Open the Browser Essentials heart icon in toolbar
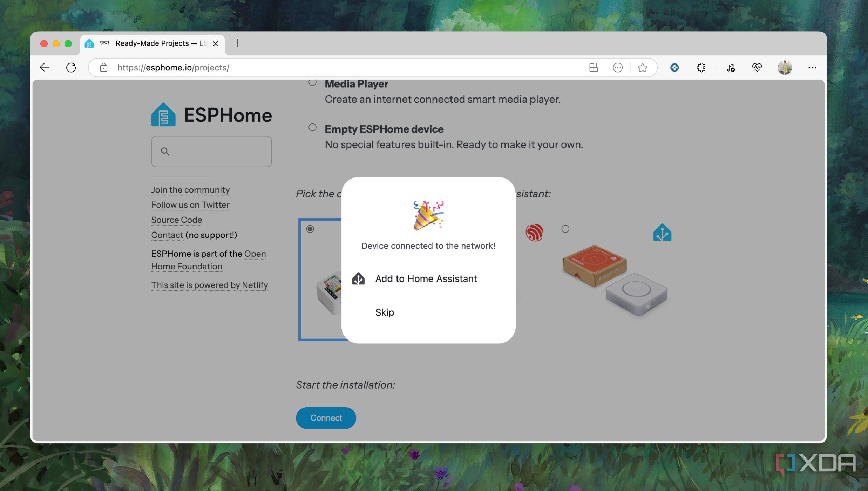Image resolution: width=868 pixels, height=491 pixels. [757, 67]
